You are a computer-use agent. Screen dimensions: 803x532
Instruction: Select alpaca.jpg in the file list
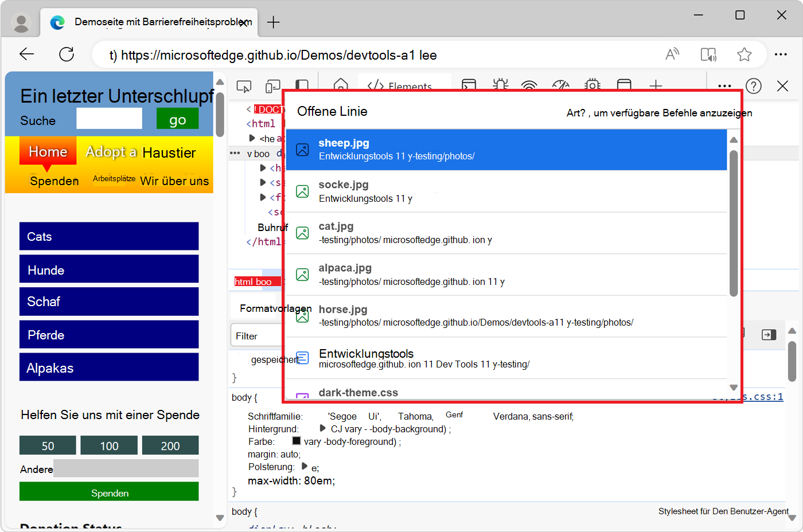(x=506, y=275)
